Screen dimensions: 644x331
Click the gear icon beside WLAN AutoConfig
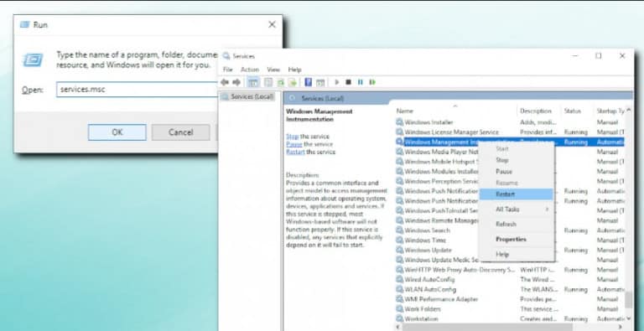pyautogui.click(x=400, y=290)
